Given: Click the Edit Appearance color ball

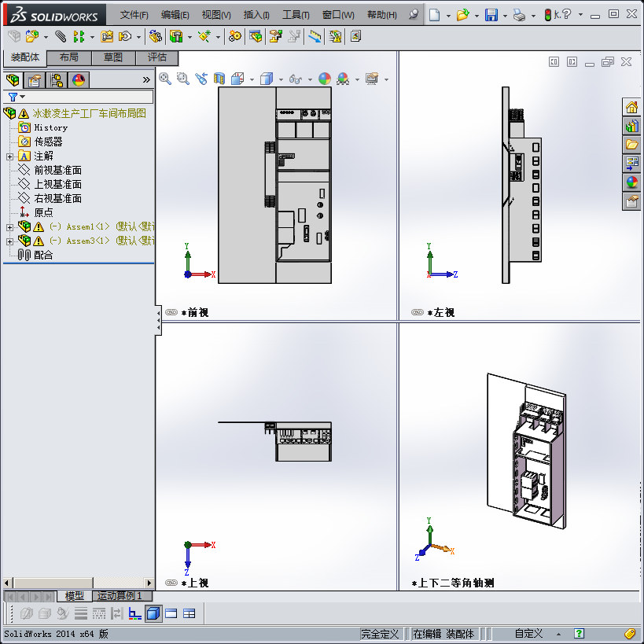Looking at the screenshot, I should 325,79.
